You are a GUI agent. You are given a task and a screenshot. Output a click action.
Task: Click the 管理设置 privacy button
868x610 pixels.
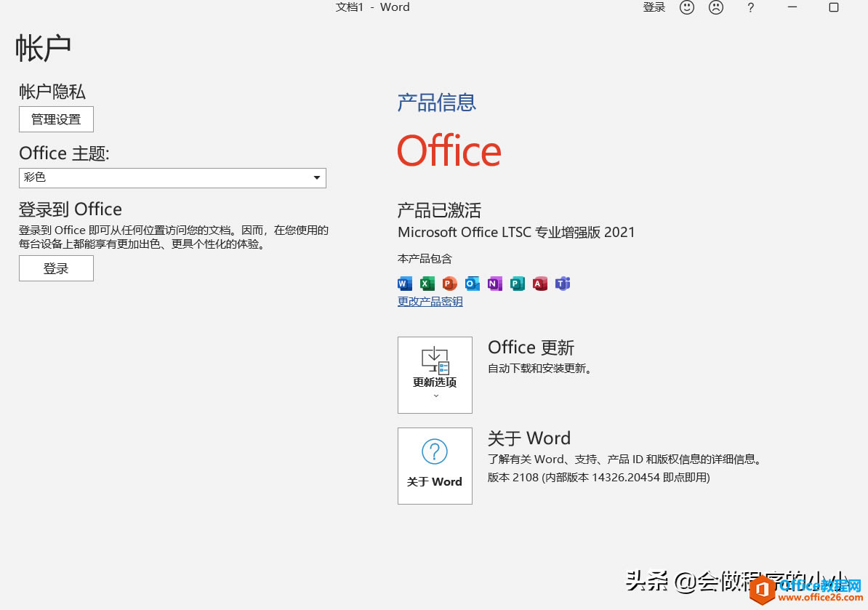[56, 119]
